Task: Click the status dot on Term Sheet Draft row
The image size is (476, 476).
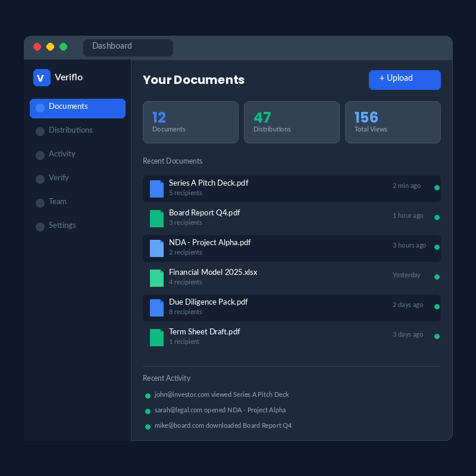Action: pos(437,336)
